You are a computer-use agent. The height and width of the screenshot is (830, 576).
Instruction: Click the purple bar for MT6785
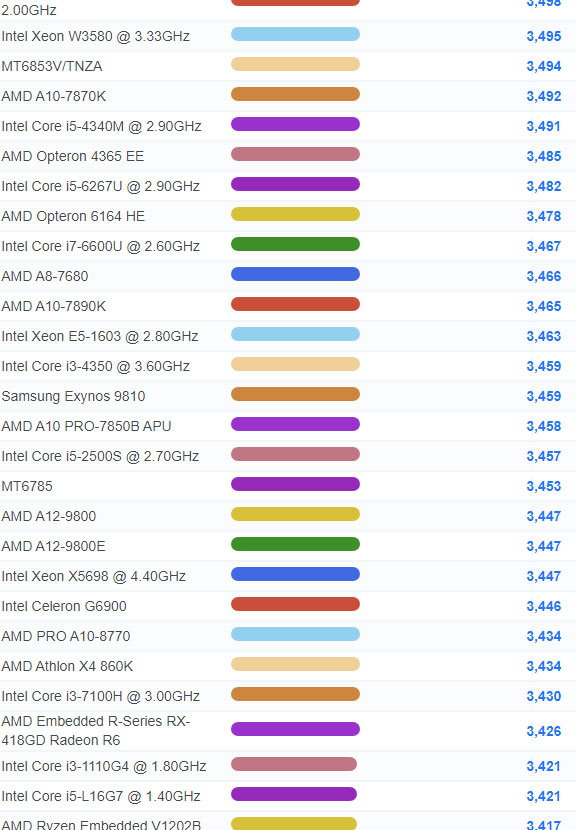tap(295, 484)
